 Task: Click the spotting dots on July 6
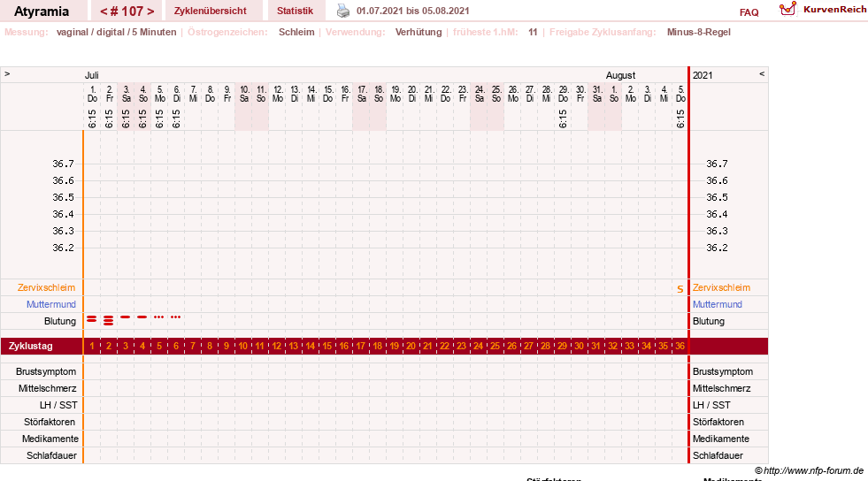176,317
